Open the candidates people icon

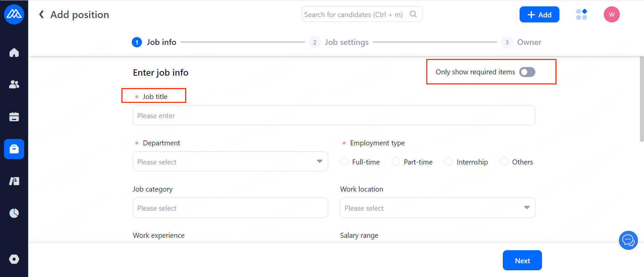[x=14, y=84]
